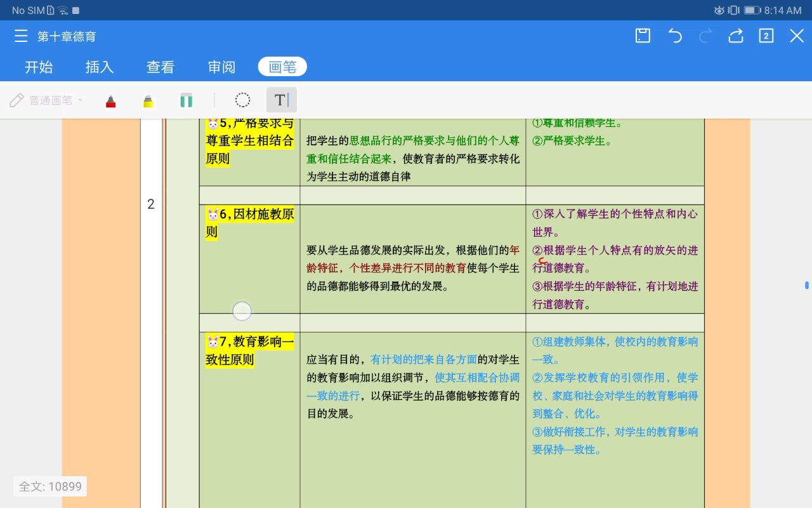The image size is (812, 508).
Task: Open the window switcher showing 2
Action: point(766,36)
